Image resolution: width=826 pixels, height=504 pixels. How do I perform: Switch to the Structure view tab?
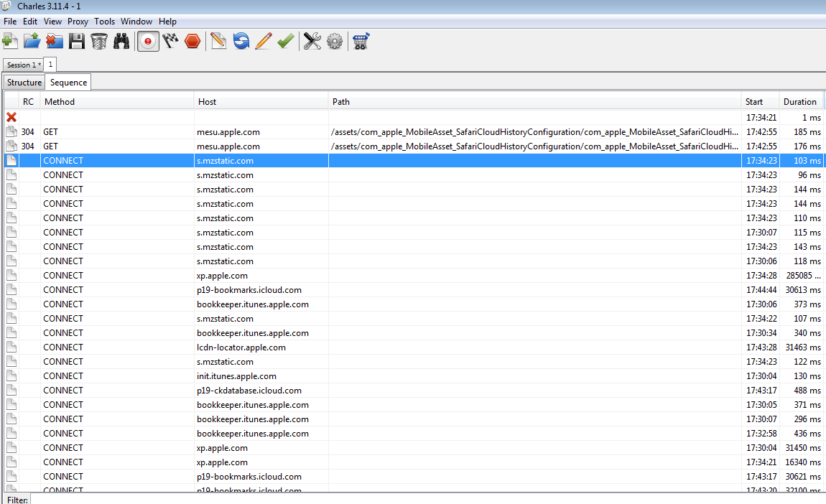point(24,83)
